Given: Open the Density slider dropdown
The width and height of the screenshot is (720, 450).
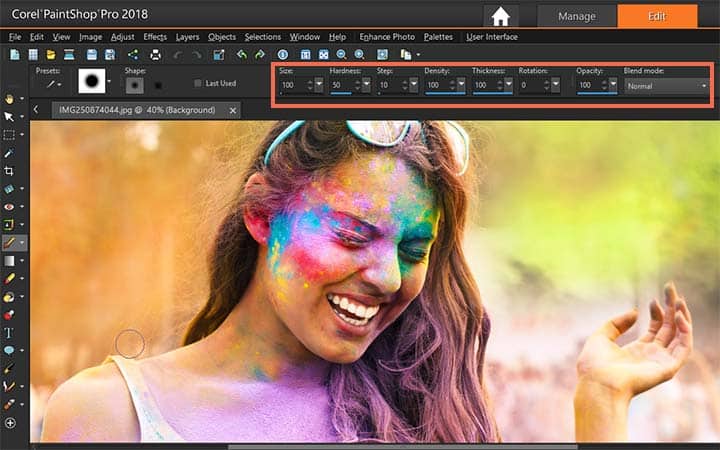Looking at the screenshot, I should (461, 84).
